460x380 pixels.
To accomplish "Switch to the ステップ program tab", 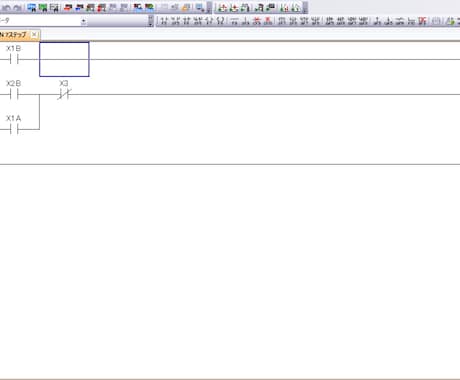I will click(14, 35).
